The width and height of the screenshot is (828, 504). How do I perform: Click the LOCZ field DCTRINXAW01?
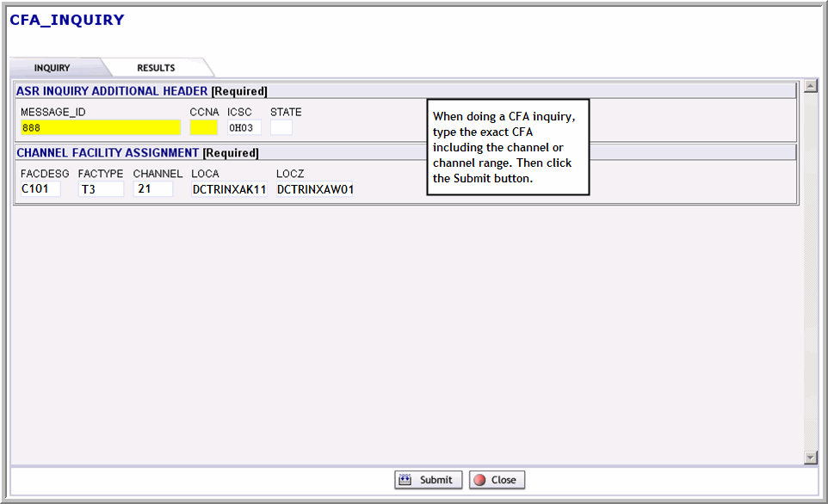[315, 189]
